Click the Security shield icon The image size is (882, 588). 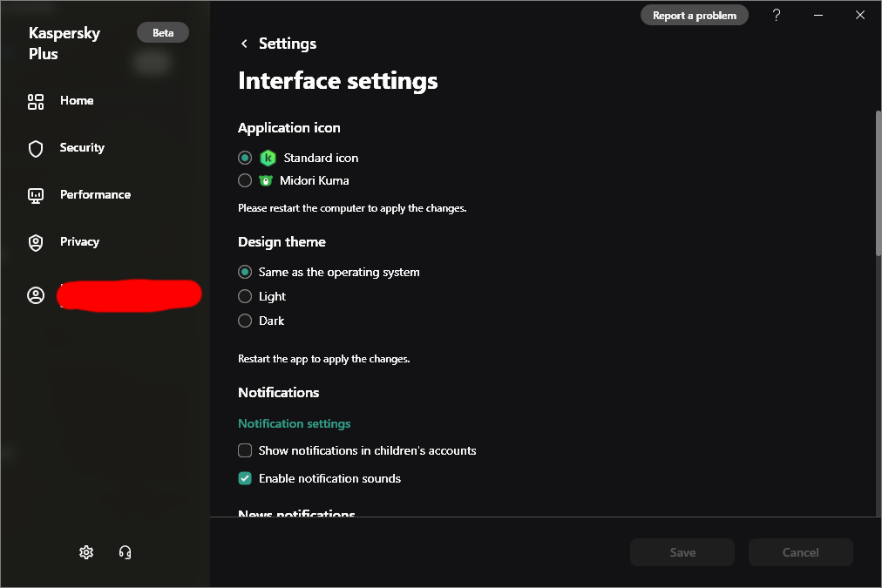coord(36,148)
